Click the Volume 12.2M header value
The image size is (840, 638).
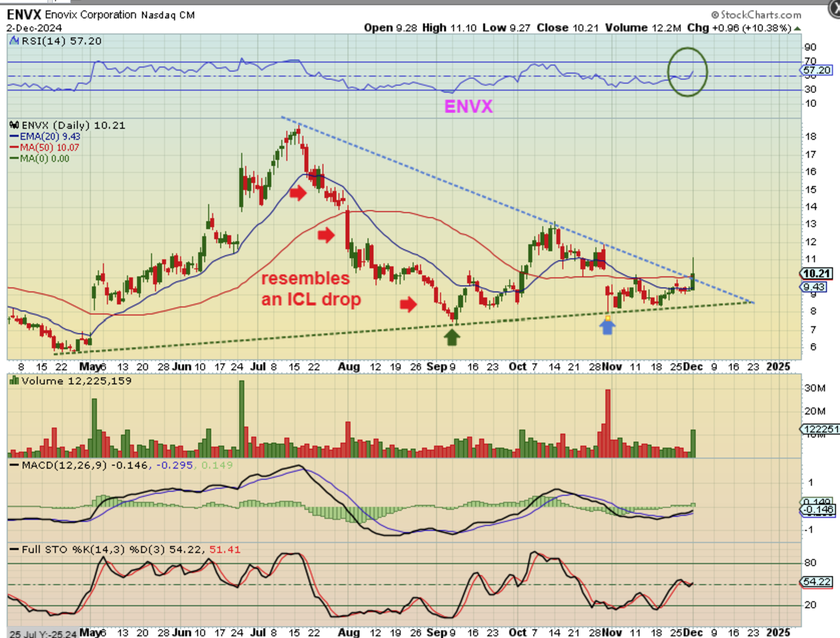[x=643, y=28]
